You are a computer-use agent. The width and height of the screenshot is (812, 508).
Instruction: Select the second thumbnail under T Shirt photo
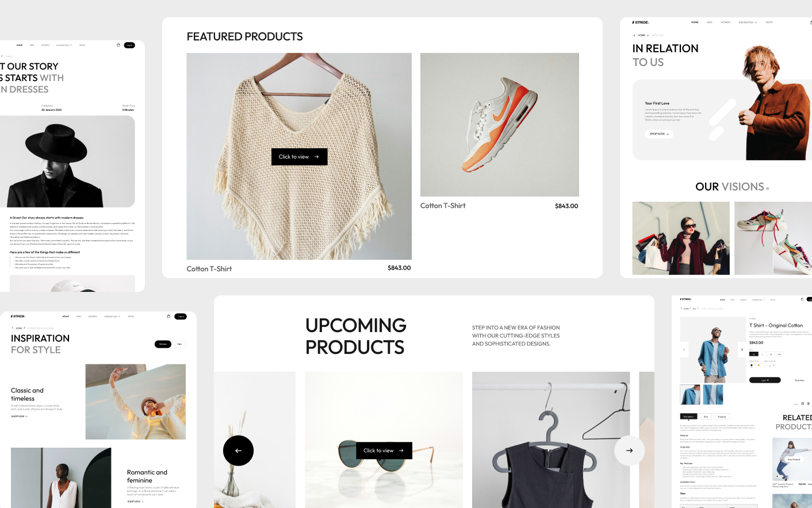pyautogui.click(x=713, y=395)
